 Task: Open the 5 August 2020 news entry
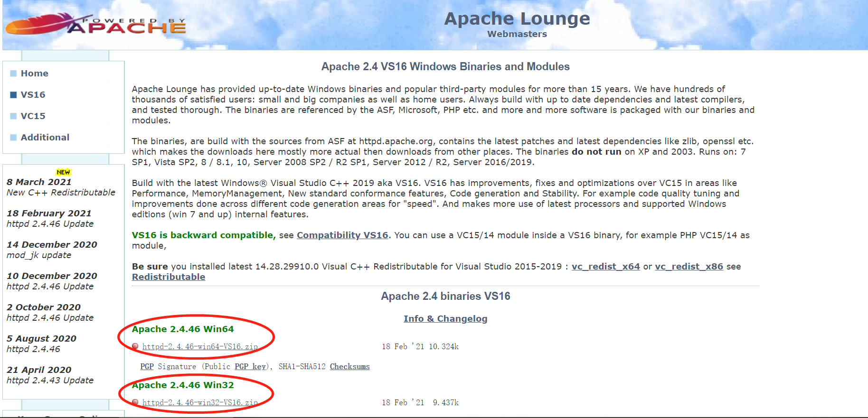click(x=41, y=339)
